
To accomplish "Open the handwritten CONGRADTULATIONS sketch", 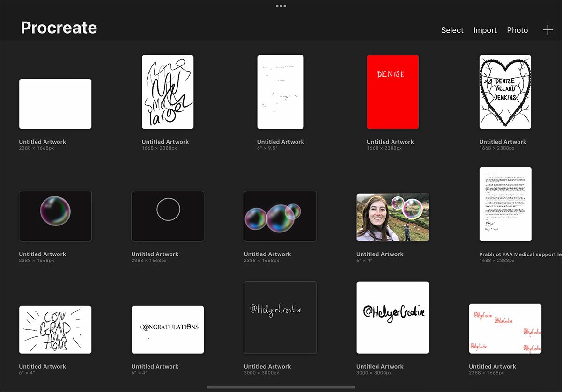I will point(55,329).
